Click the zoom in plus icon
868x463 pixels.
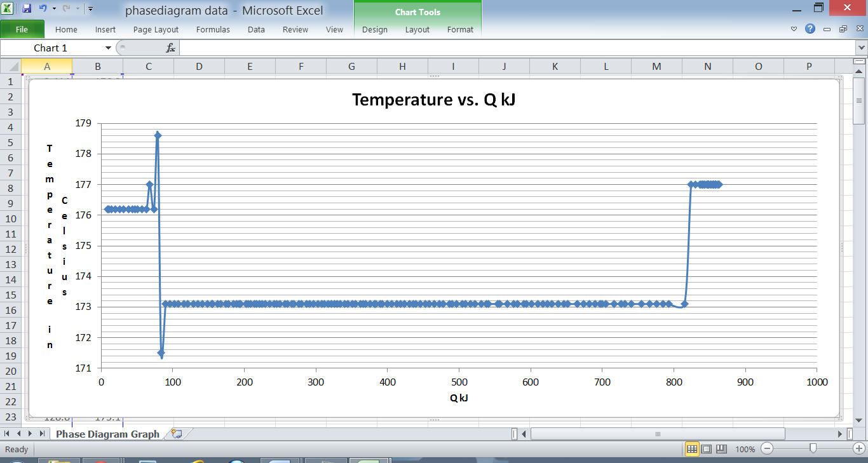[x=858, y=449]
